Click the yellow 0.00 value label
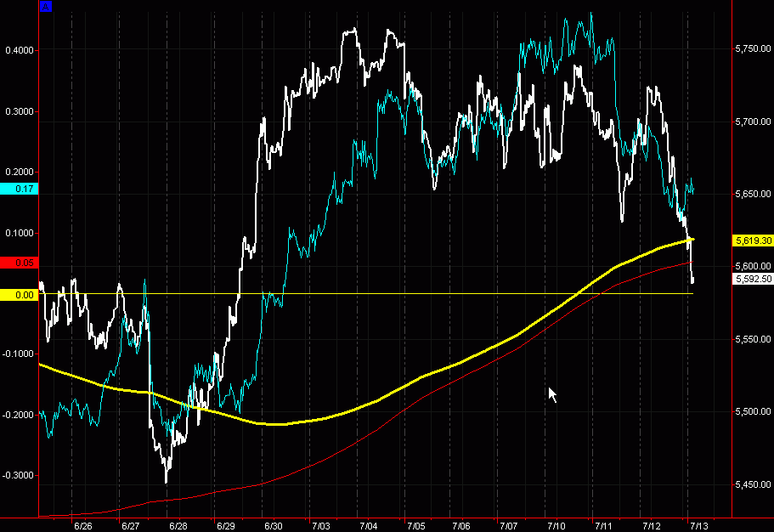This screenshot has height=532, width=774. click(x=19, y=295)
